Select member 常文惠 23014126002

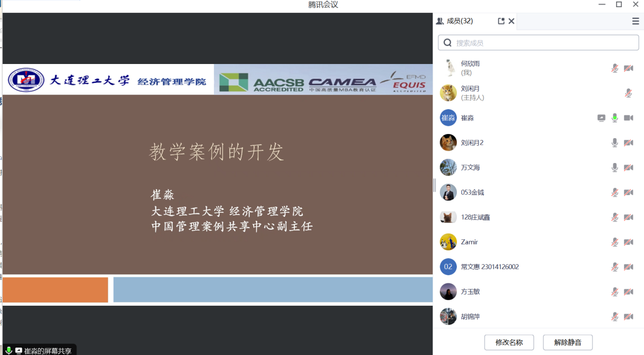coord(489,267)
